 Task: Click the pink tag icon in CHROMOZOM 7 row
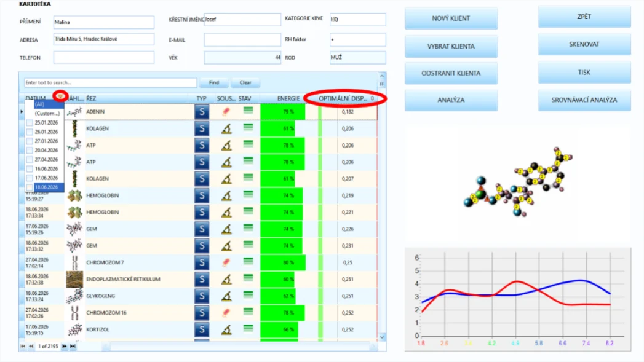click(x=226, y=262)
